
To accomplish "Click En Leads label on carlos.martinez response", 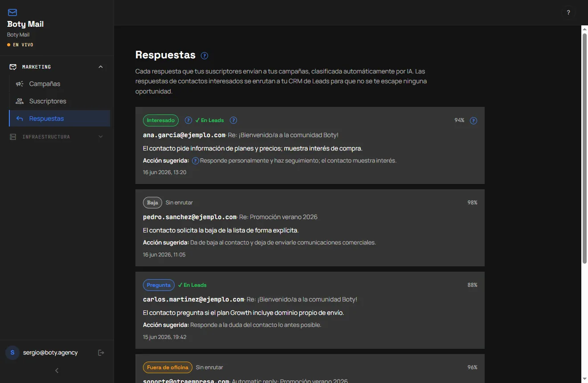I will [192, 285].
